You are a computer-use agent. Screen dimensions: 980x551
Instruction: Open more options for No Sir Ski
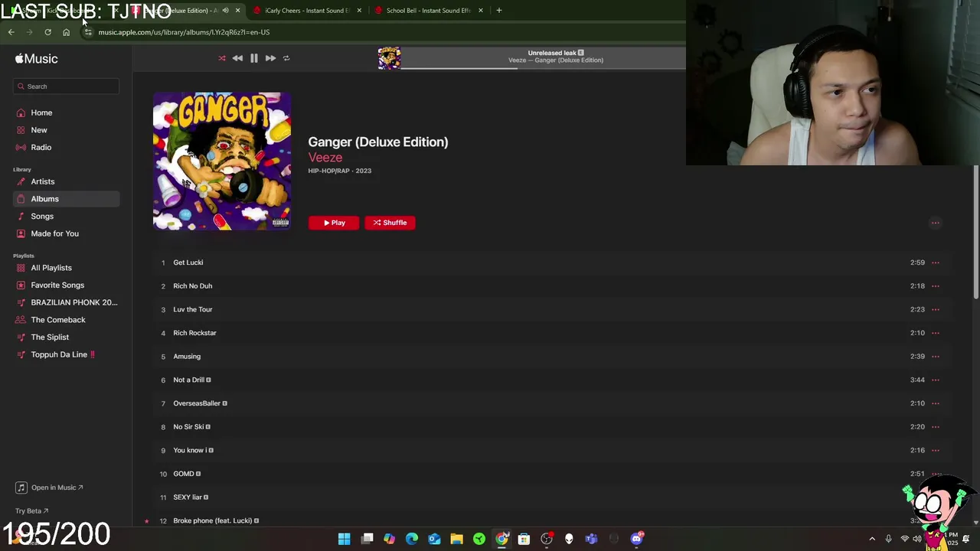935,427
